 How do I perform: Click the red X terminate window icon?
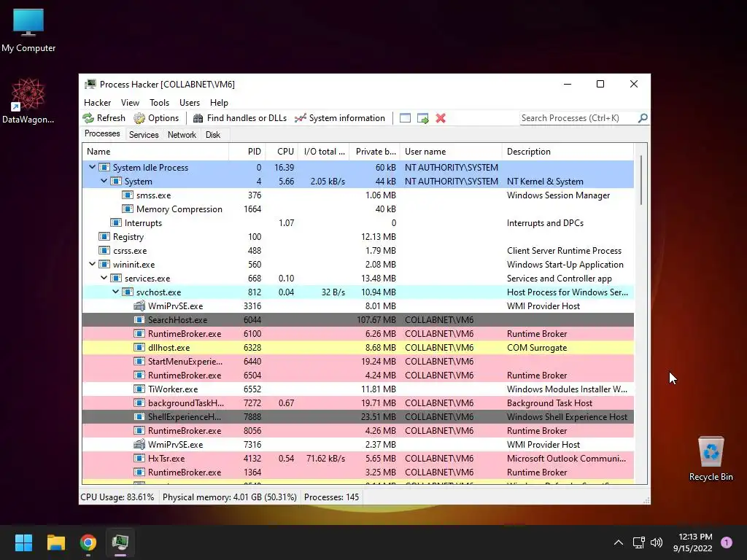click(x=441, y=118)
